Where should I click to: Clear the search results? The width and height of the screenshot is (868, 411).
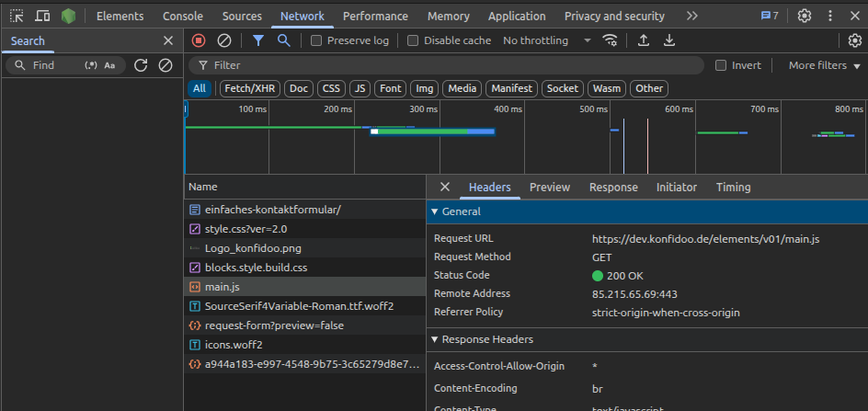pyautogui.click(x=166, y=65)
